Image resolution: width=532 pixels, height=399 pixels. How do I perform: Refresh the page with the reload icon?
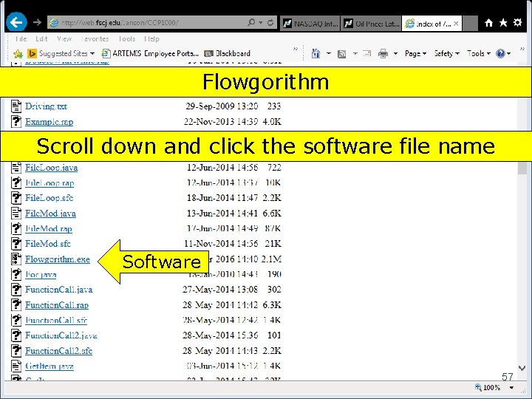(x=270, y=22)
